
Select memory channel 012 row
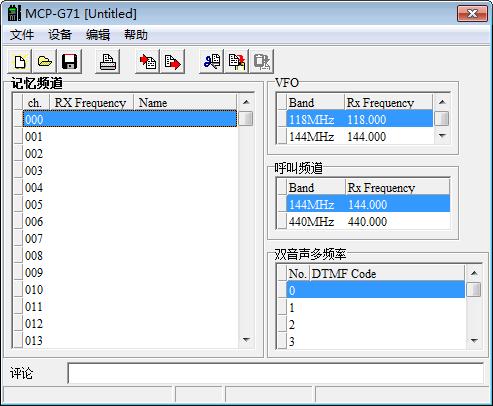pyautogui.click(x=130, y=323)
